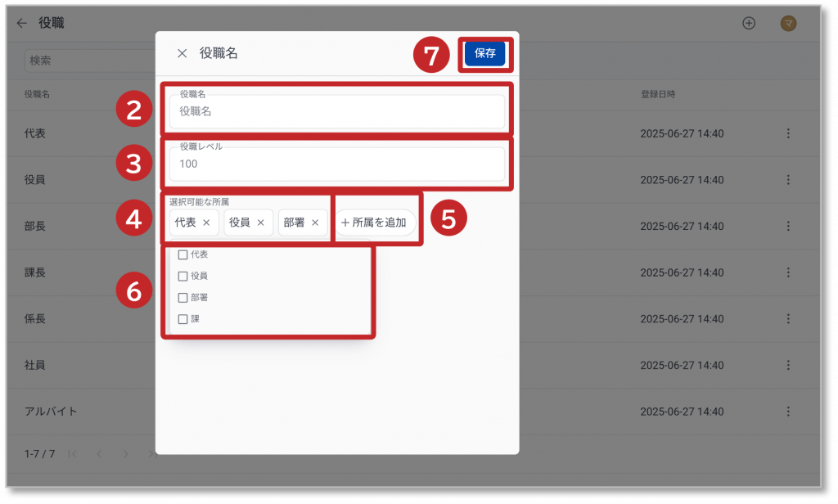Check the 役員 checkbox in the list

tap(182, 277)
